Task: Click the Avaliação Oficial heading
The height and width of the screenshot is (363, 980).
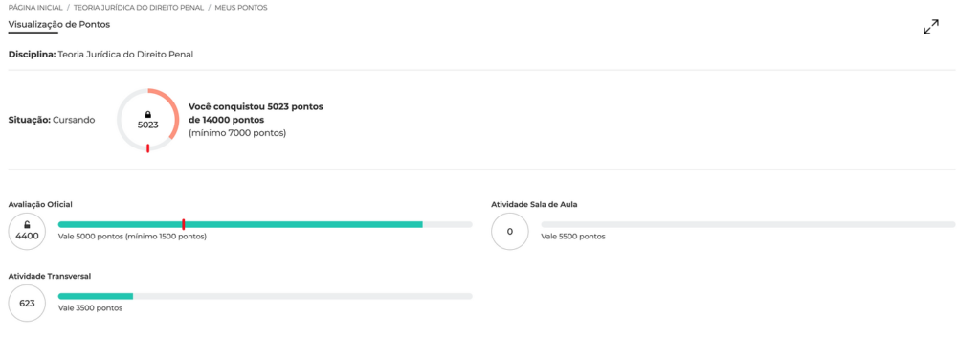Action: (40, 205)
